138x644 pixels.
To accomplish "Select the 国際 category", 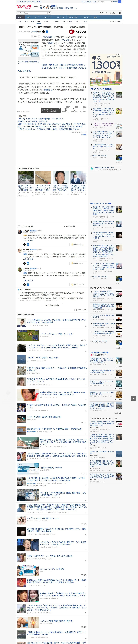I will (32, 21).
